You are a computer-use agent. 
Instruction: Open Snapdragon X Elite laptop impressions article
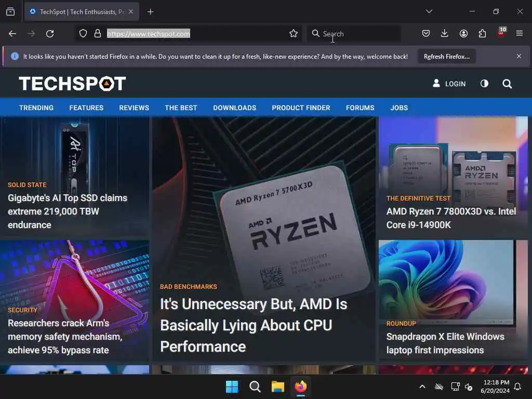tap(445, 343)
